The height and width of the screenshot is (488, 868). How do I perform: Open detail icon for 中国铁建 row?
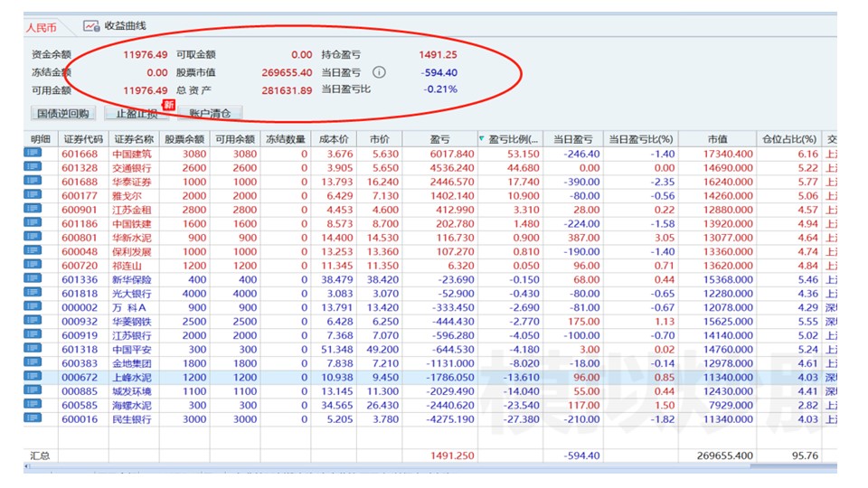coord(33,222)
